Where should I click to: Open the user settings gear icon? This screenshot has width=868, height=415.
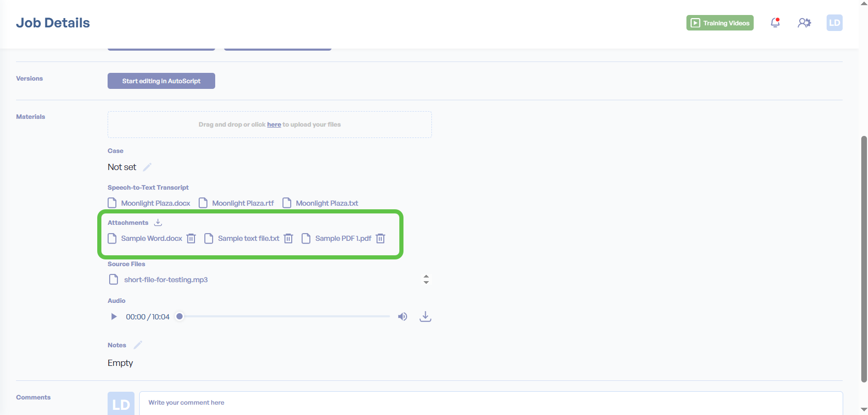804,23
